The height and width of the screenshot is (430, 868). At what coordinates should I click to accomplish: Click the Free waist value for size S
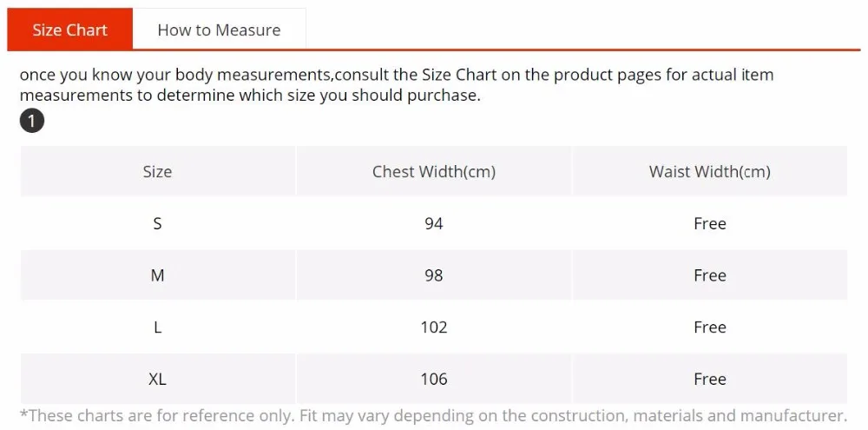(710, 223)
